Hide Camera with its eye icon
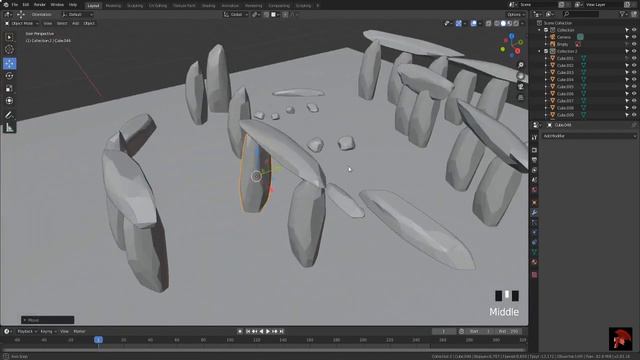Screen dimensions: 640x360 point(634,37)
